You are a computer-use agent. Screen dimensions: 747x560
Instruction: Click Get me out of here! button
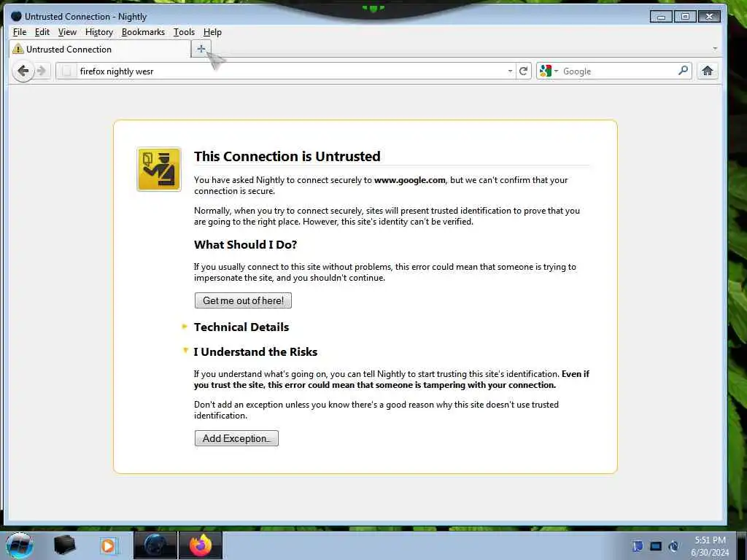tap(243, 300)
